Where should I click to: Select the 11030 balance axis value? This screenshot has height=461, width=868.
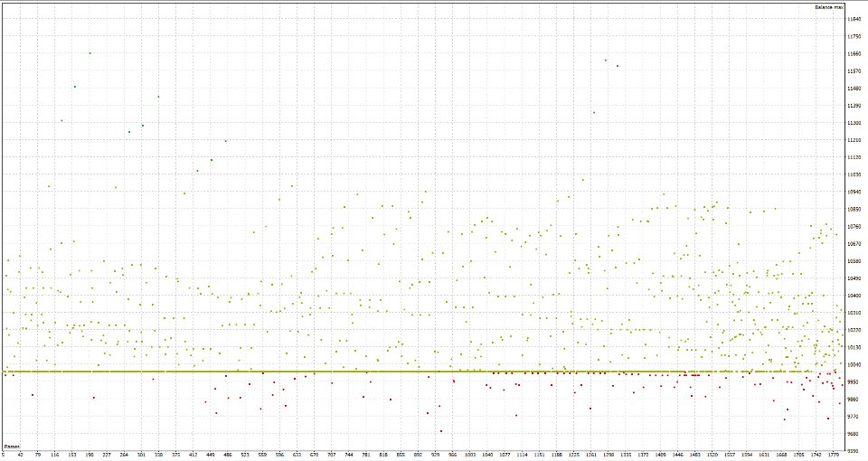click(x=854, y=174)
